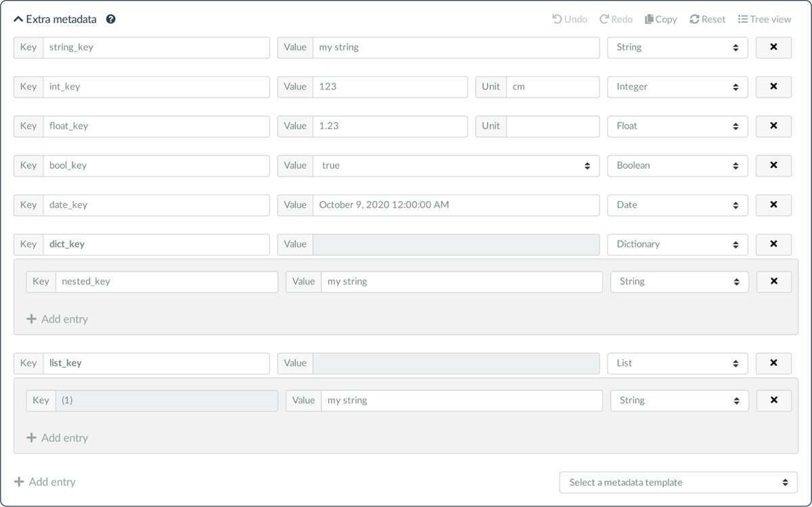This screenshot has width=812, height=507.
Task: Open the Extra metadata help icon
Action: tap(111, 19)
